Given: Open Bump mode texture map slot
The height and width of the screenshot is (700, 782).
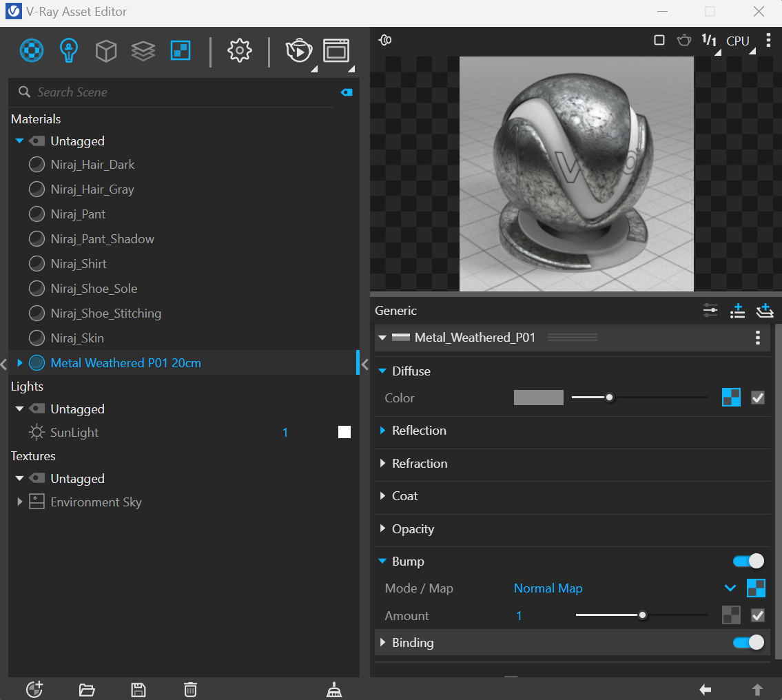Looking at the screenshot, I should 756,588.
